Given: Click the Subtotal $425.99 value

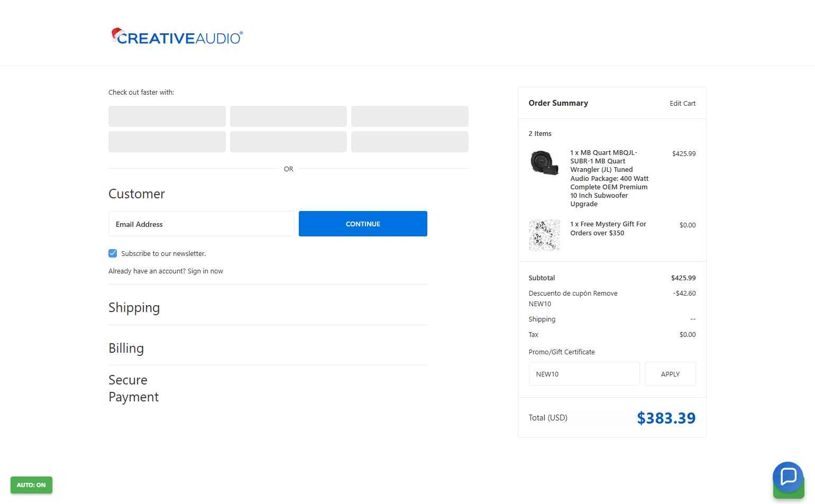Looking at the screenshot, I should coord(683,278).
